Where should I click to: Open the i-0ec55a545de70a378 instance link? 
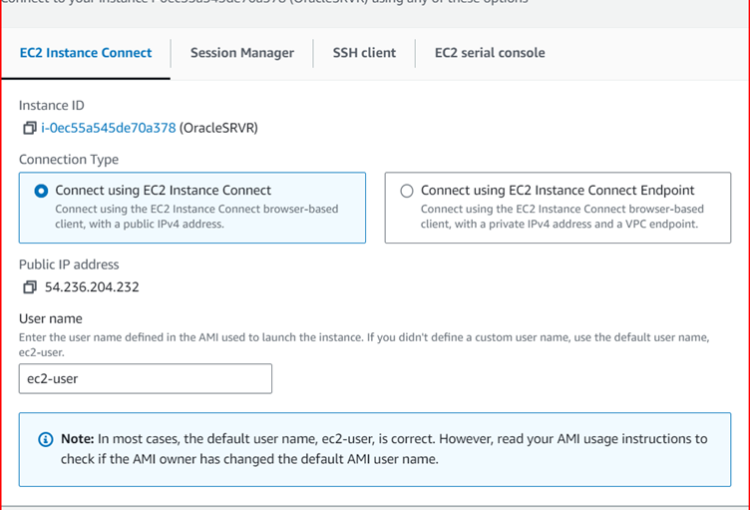pyautogui.click(x=108, y=128)
